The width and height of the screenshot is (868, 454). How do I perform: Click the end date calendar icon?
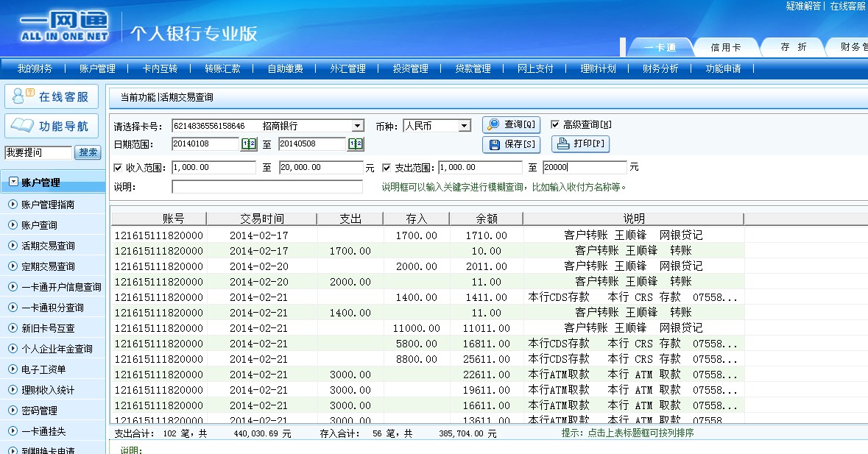356,144
